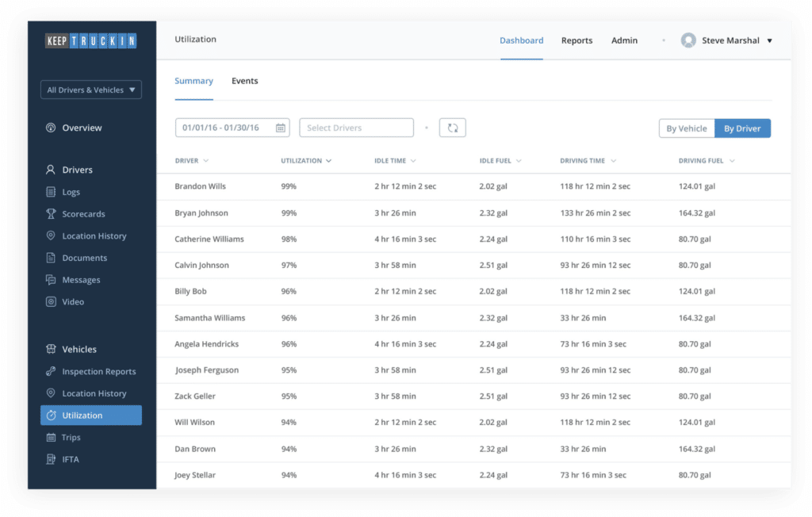
Task: Sort by the Driving Fuel column chevron
Action: (732, 161)
